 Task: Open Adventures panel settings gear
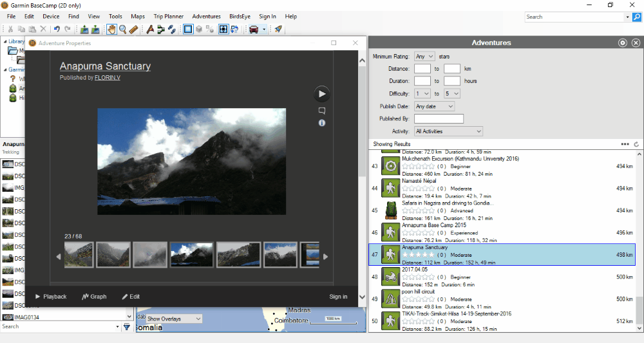point(623,42)
